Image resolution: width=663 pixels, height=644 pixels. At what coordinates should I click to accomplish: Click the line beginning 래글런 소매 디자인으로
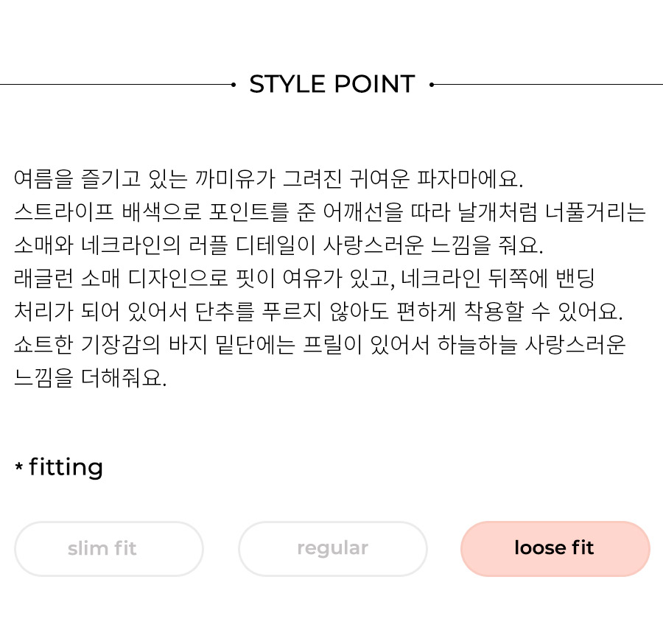click(304, 279)
